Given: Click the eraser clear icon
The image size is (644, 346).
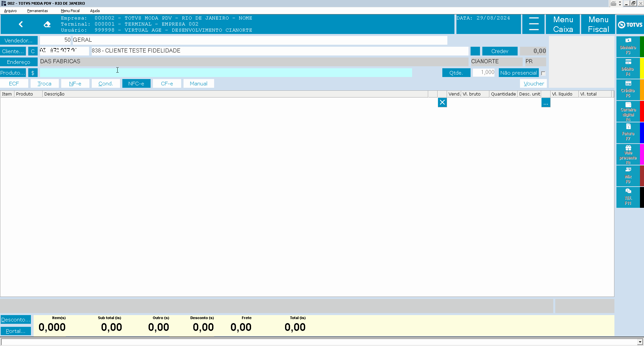Looking at the screenshot, I should click(47, 24).
